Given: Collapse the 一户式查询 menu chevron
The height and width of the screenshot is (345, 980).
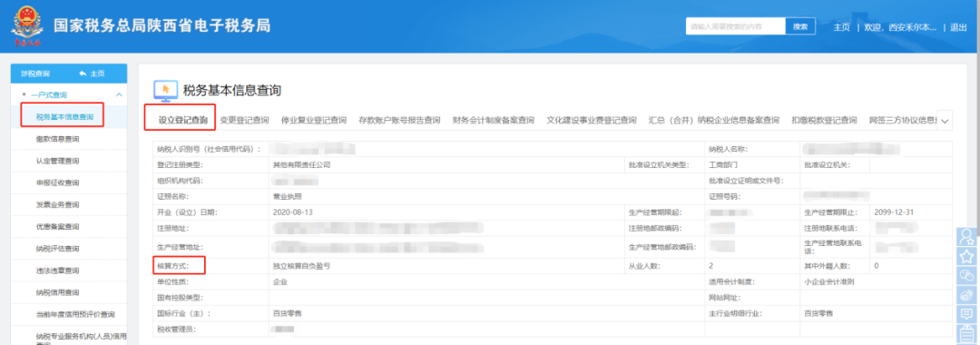Looking at the screenshot, I should pos(119,95).
